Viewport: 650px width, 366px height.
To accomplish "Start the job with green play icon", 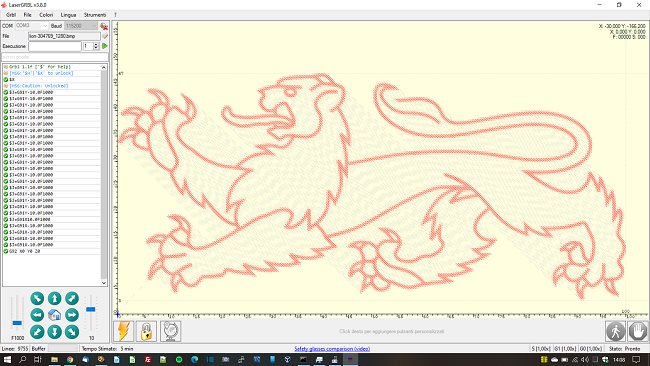I will pyautogui.click(x=105, y=46).
